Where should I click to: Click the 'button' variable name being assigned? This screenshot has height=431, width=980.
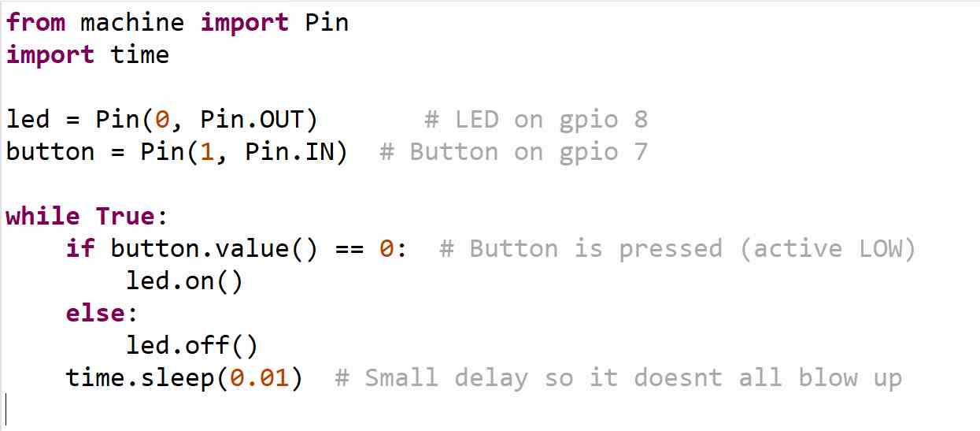click(50, 151)
